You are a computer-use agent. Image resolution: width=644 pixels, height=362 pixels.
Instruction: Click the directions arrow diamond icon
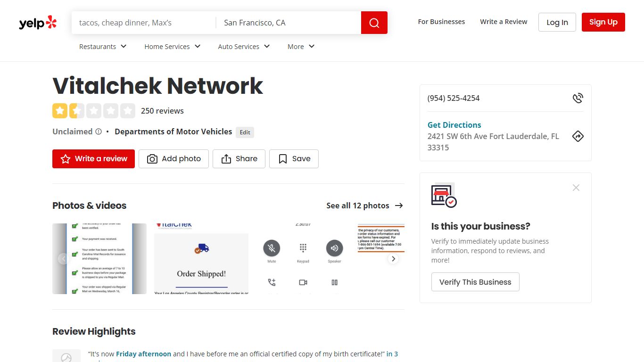(x=578, y=136)
